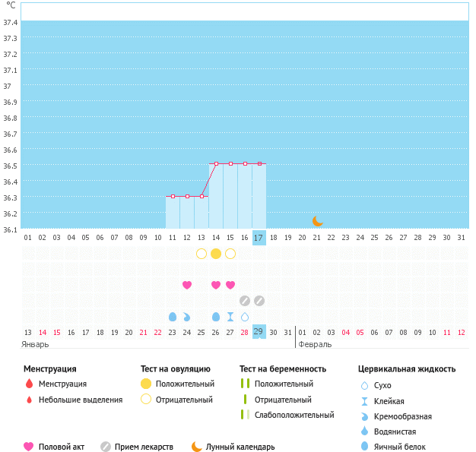Click the orange moon icon on day 21
Viewport: 476px width, 452px height.
(317, 221)
